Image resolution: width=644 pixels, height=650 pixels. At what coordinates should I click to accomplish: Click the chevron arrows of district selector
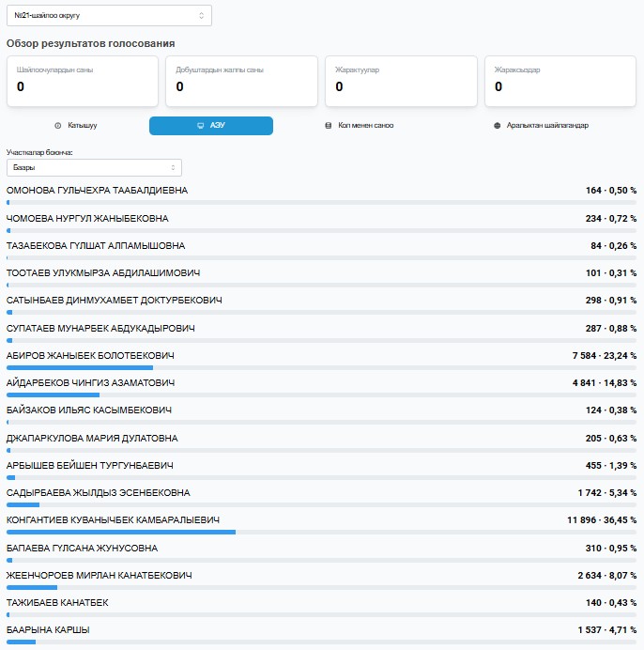click(x=201, y=15)
